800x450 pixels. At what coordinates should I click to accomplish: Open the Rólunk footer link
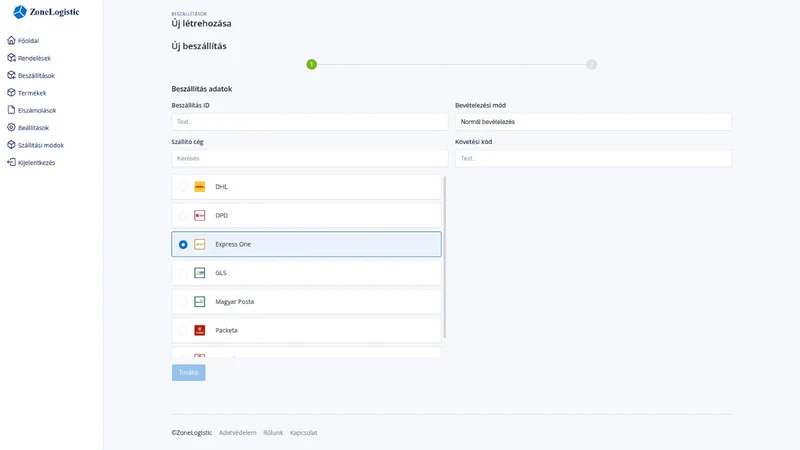(x=273, y=433)
